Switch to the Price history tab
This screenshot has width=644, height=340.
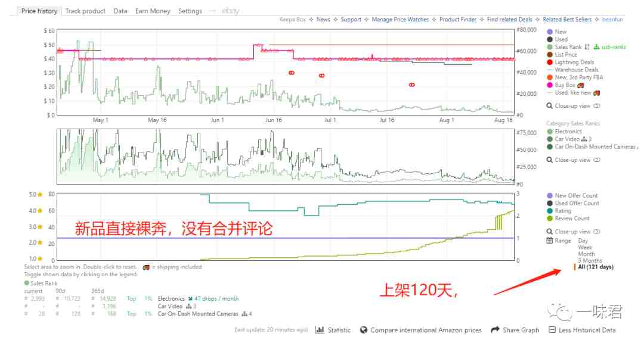[39, 11]
